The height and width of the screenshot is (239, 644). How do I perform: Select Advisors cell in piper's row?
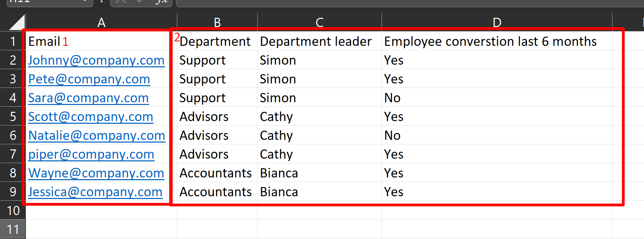pyautogui.click(x=217, y=154)
